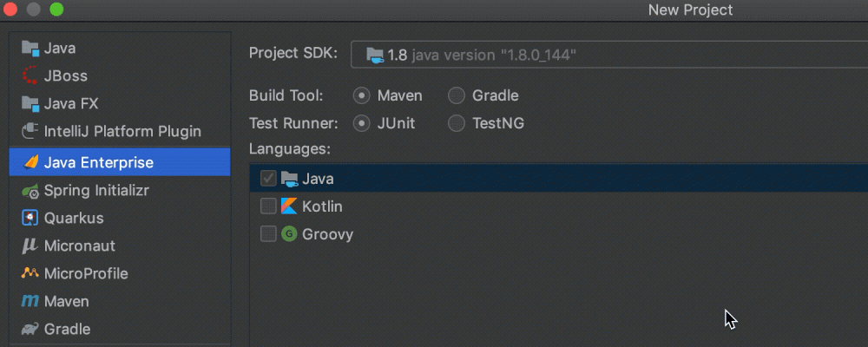Viewport: 868px width, 347px height.
Task: Click the green Groovy G icon
Action: [x=289, y=234]
